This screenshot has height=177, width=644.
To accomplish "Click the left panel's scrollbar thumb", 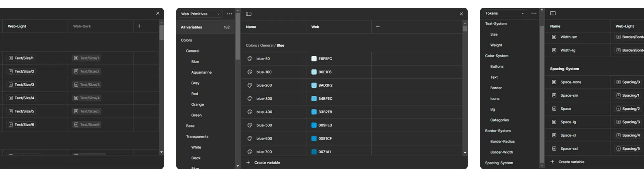I will [161, 32].
